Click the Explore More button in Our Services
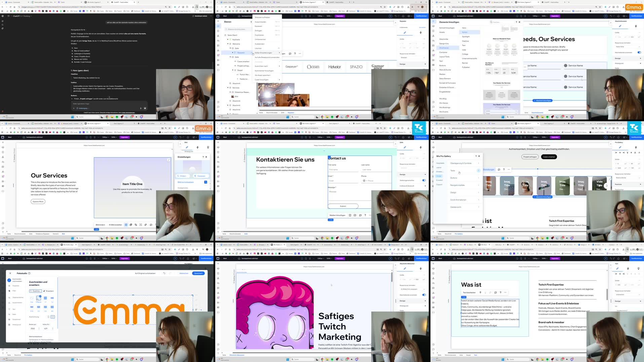This screenshot has height=362, width=644. (38, 201)
